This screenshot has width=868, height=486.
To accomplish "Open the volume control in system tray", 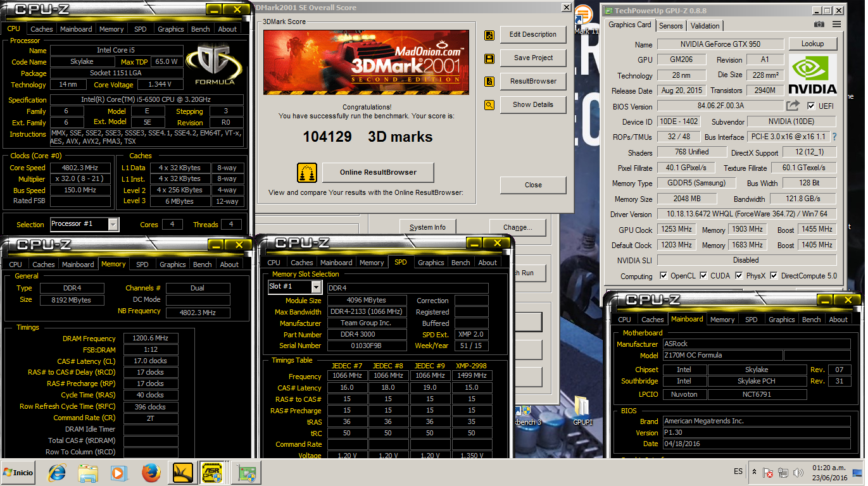I will [799, 472].
